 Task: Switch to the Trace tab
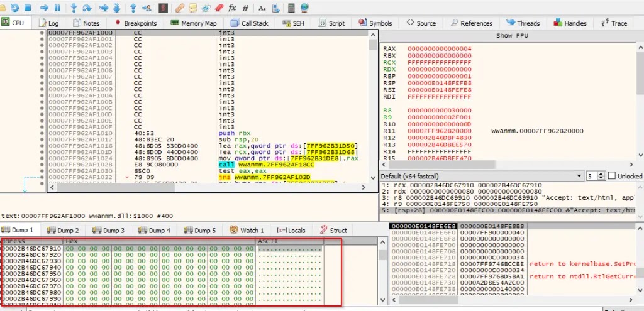click(614, 23)
